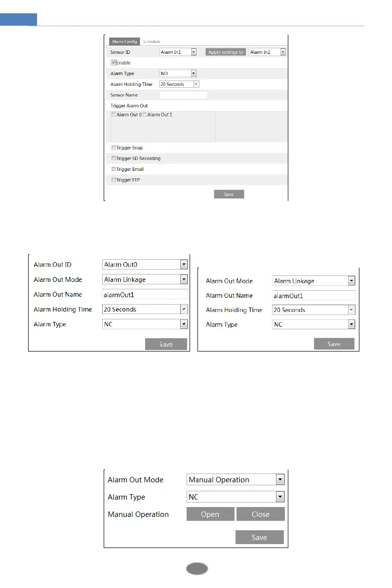Viewport: 392px width, 588px height.
Task: Enable the Trigger FTP checkbox
Action: pyautogui.click(x=113, y=180)
